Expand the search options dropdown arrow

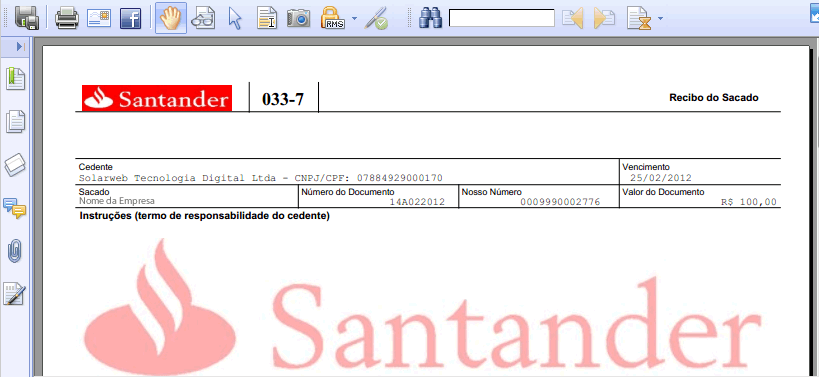coord(660,19)
